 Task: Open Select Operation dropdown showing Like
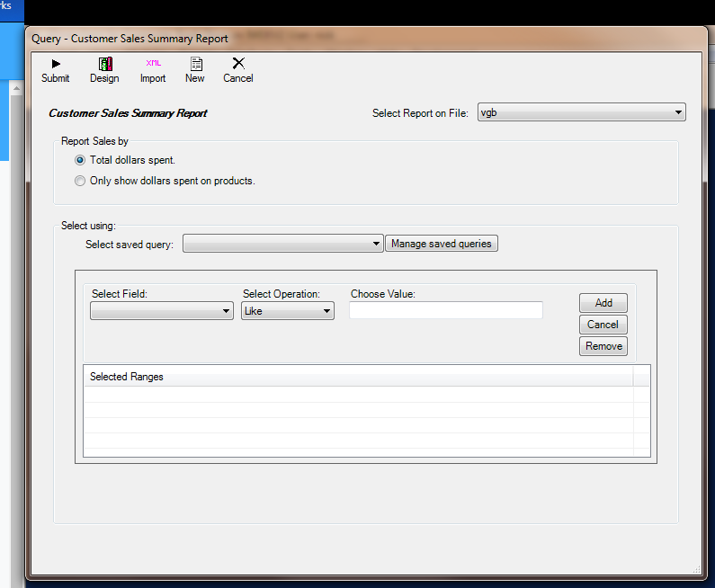point(288,311)
